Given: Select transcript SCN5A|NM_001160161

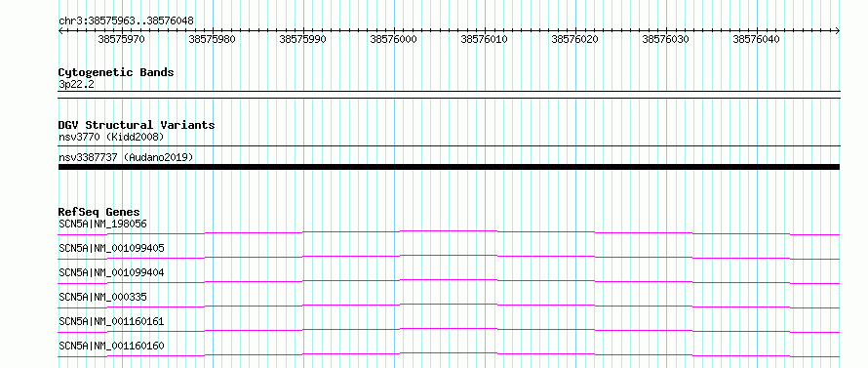Looking at the screenshot, I should (111, 321).
